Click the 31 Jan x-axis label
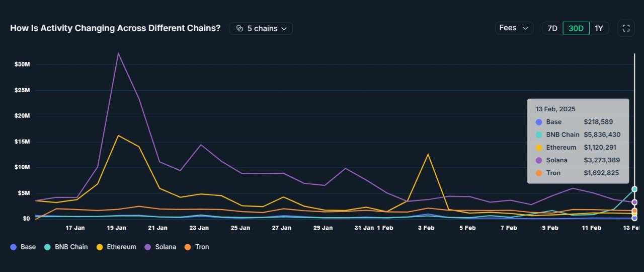Screen dimensions: 644x272 click(x=364, y=228)
